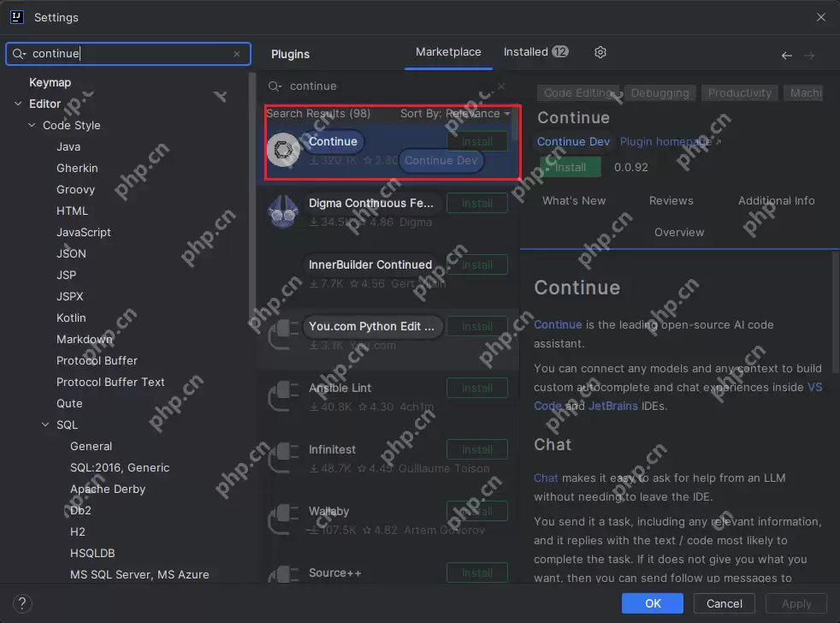This screenshot has width=840, height=623.
Task: Clear the marketplace search query
Action: tap(501, 86)
